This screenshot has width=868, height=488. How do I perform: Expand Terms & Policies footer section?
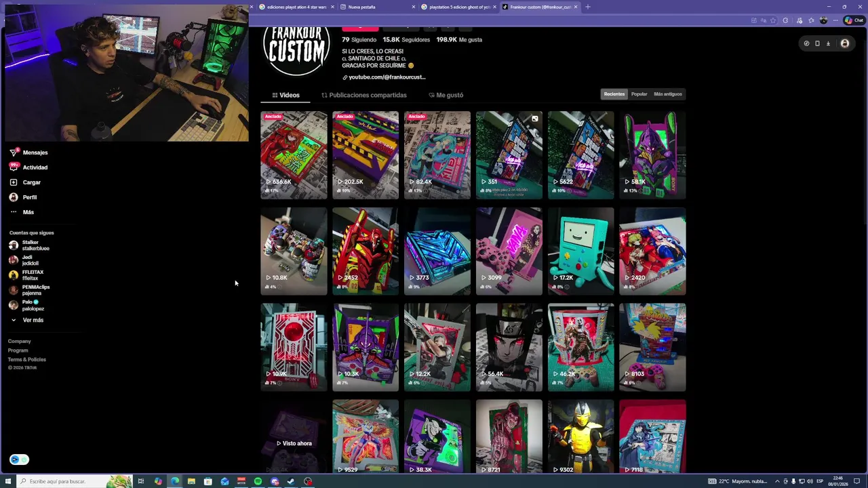click(x=27, y=359)
